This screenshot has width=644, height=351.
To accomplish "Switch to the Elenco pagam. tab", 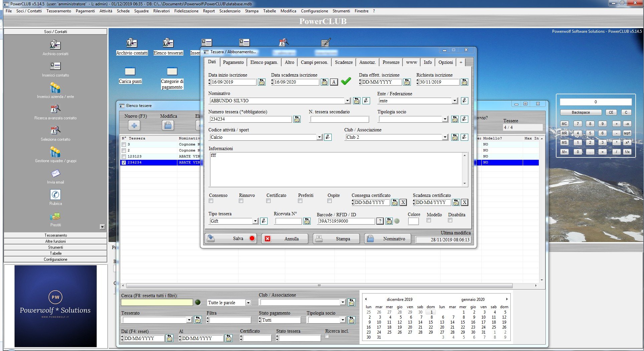I will 264,62.
